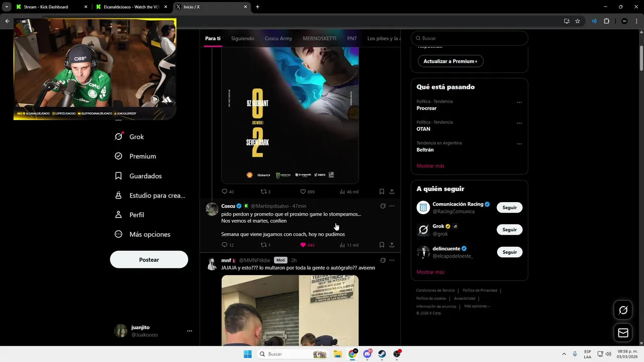This screenshot has height=362, width=644.
Task: Open Premium in the left sidebar
Action: pos(135,156)
